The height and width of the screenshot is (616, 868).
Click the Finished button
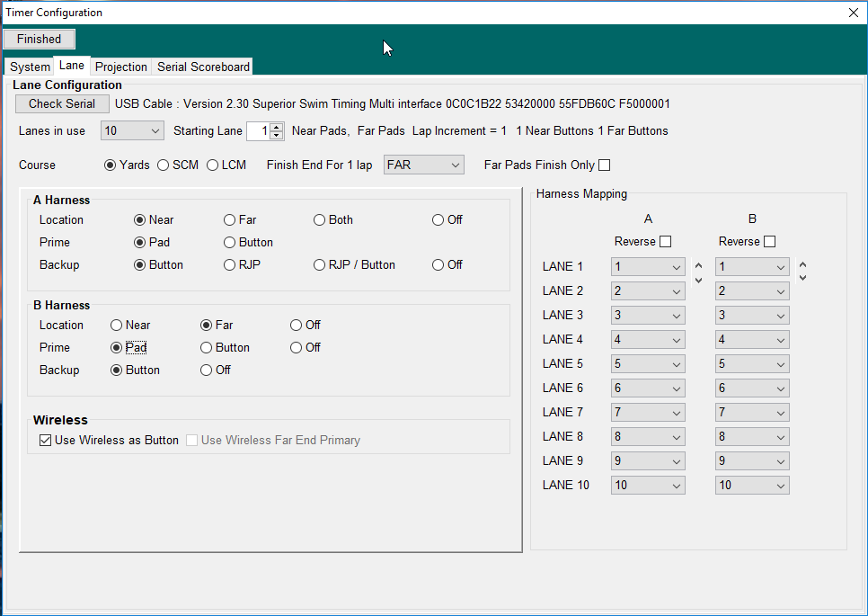coord(39,40)
